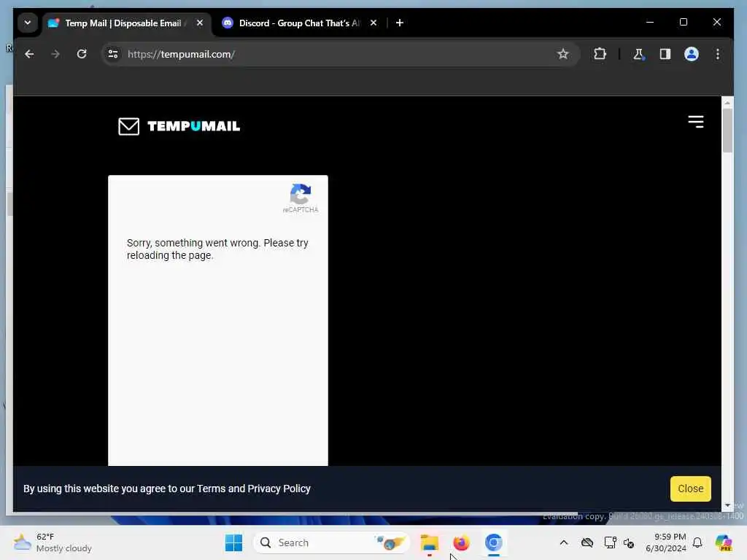Image resolution: width=747 pixels, height=560 pixels.
Task: Open Firefox from the taskbar
Action: (461, 542)
